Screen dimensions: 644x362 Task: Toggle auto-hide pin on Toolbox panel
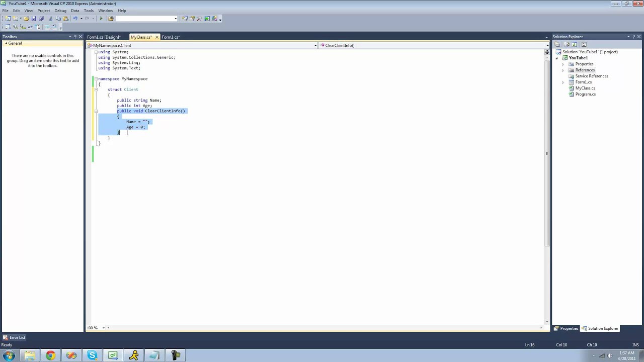tap(75, 37)
